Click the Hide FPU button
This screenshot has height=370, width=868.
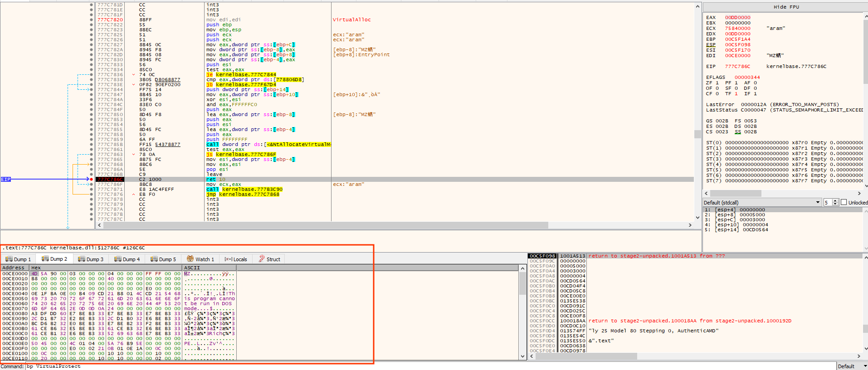(x=786, y=7)
